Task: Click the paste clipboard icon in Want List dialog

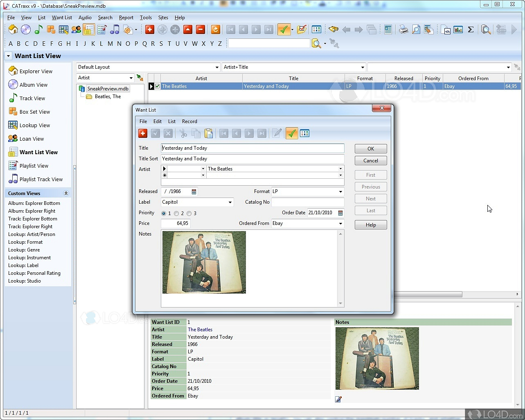Action: pyautogui.click(x=209, y=133)
